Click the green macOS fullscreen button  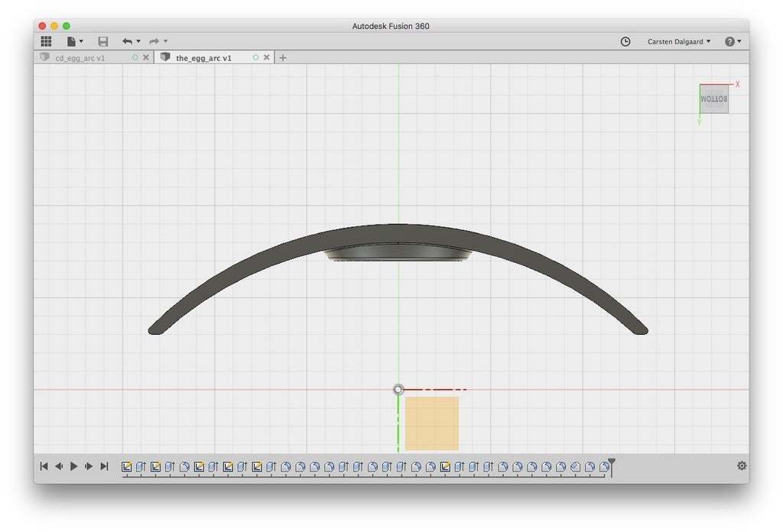(x=67, y=26)
